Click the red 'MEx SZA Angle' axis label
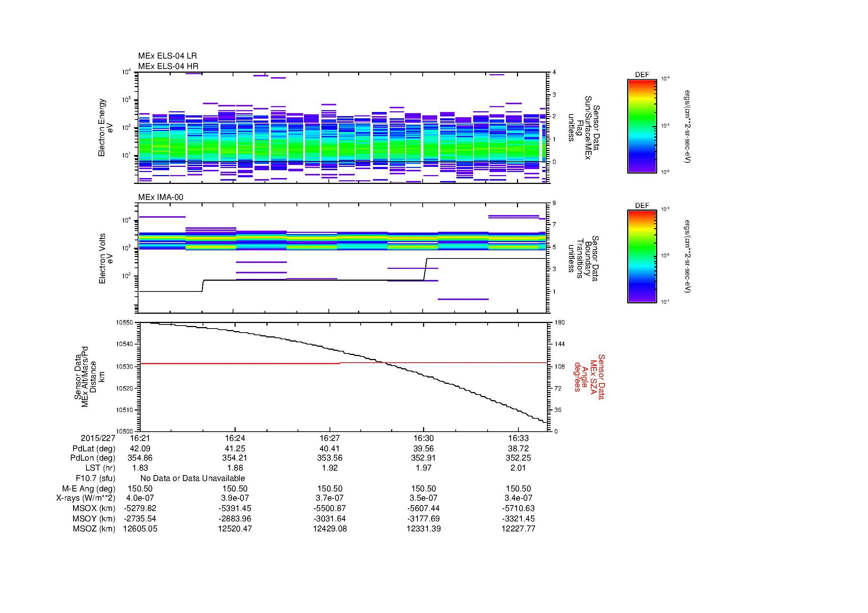Viewport: 868px width, 613px height. 589,376
